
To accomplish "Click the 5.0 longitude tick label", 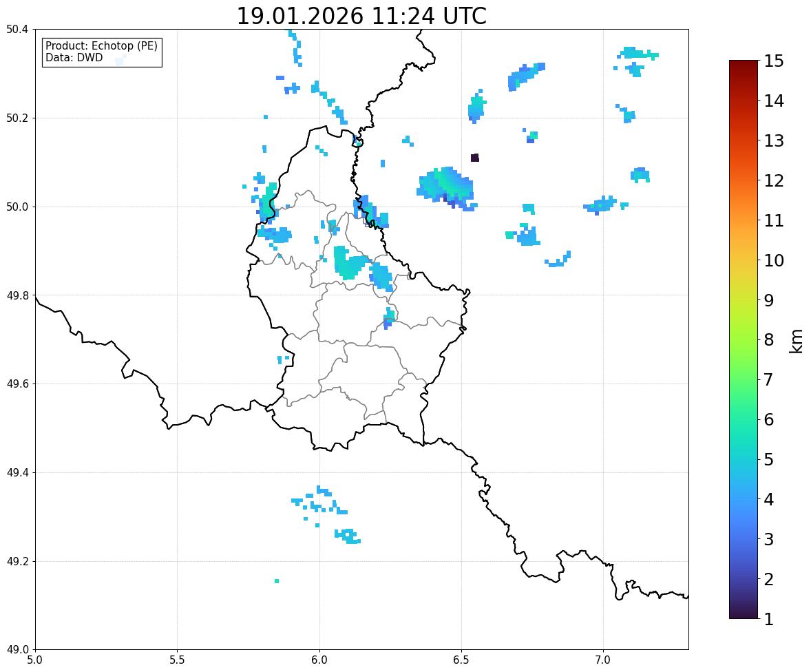I will 35,660.
